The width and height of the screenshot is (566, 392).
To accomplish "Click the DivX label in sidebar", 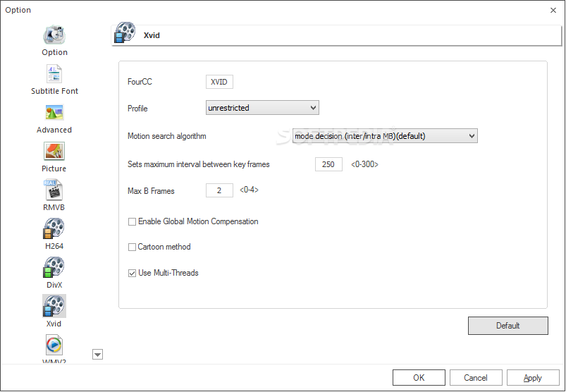I will tap(54, 285).
